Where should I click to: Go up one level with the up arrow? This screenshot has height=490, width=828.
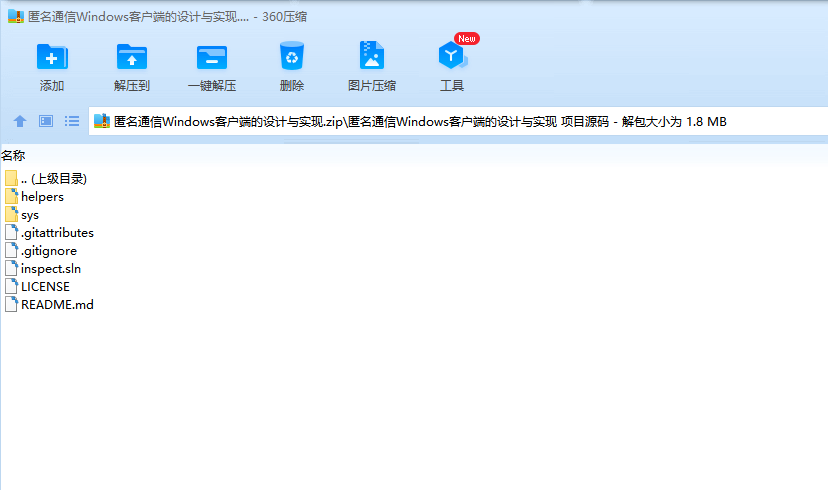20,121
